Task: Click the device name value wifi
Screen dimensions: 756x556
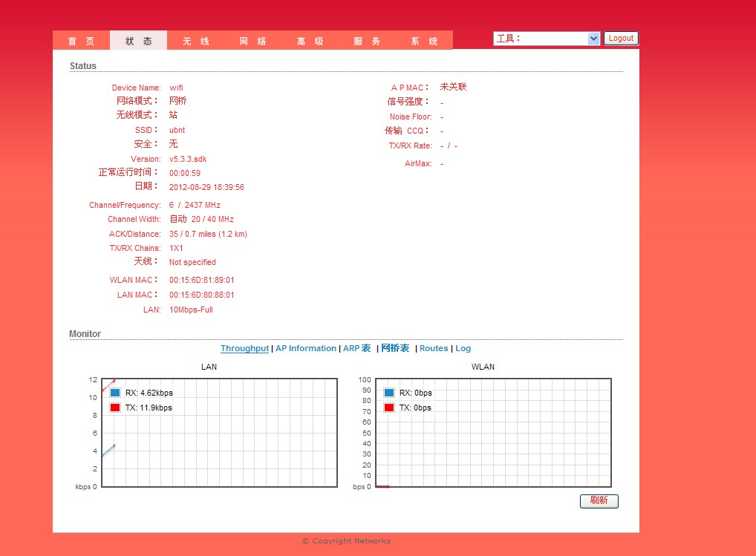Action: [x=176, y=88]
